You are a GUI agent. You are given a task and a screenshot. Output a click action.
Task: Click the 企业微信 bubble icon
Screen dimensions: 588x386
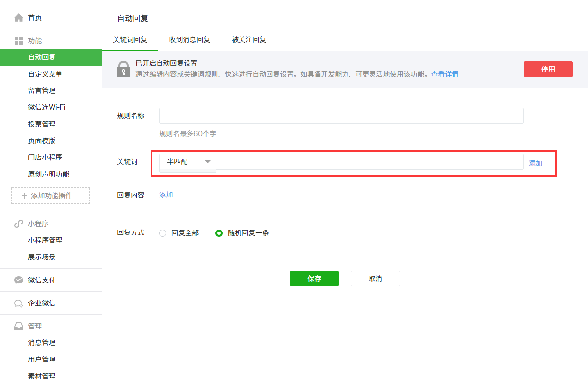pyautogui.click(x=18, y=303)
